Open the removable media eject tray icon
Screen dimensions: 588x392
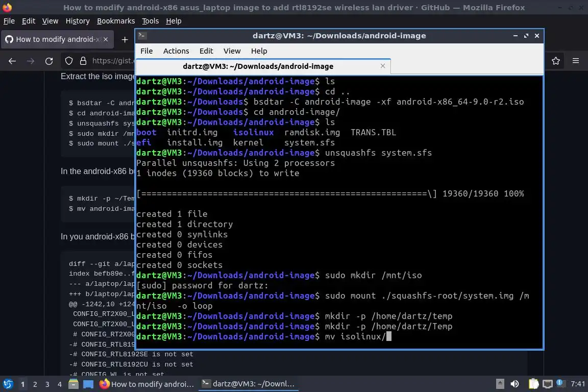point(500,384)
